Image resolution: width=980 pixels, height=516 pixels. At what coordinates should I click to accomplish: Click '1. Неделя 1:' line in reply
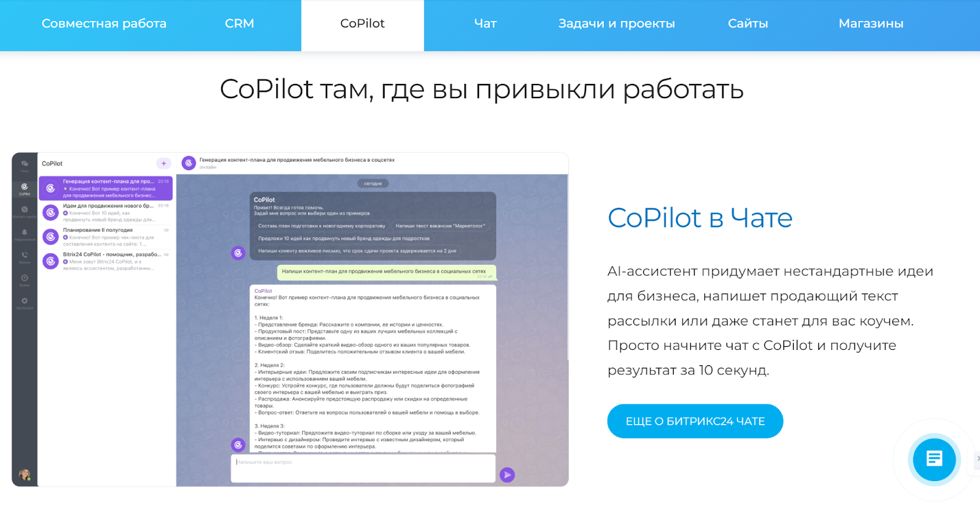pos(269,318)
